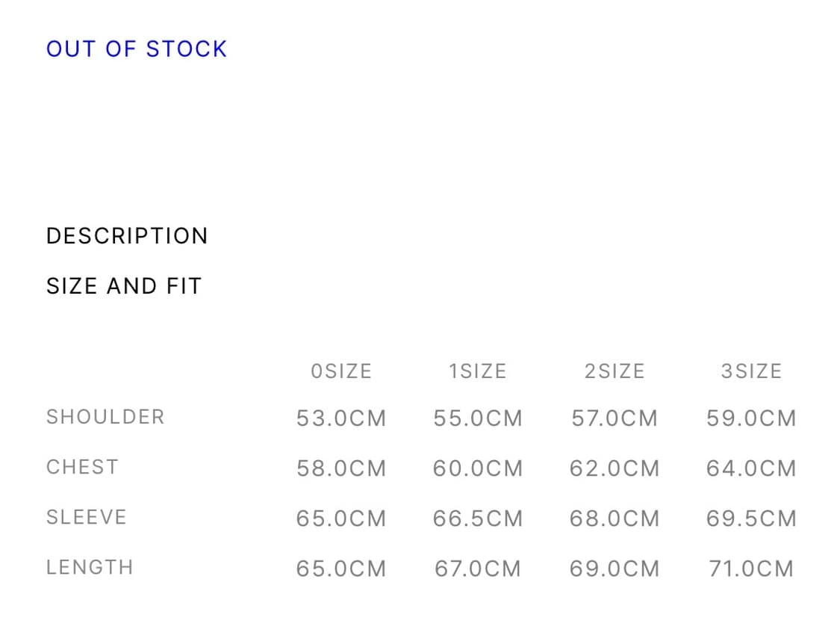840x641 pixels.
Task: Click the SHOULDER row label
Action: tap(105, 417)
